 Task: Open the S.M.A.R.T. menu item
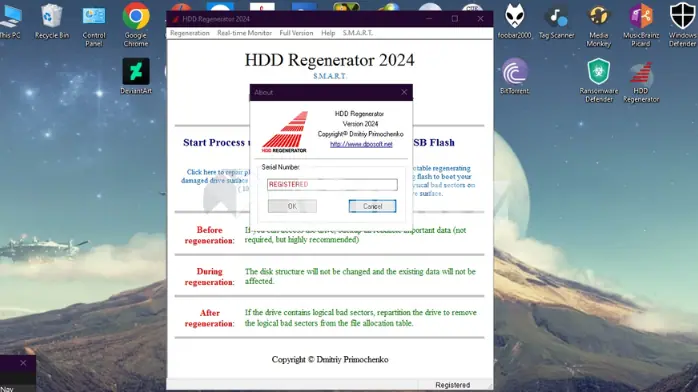pyautogui.click(x=357, y=33)
